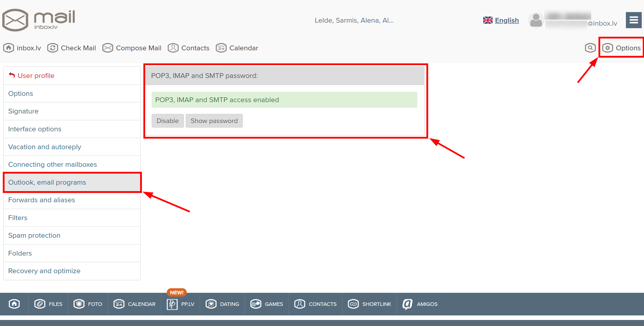Open the Amigos icon in footer
This screenshot has height=326, width=644.
click(408, 304)
